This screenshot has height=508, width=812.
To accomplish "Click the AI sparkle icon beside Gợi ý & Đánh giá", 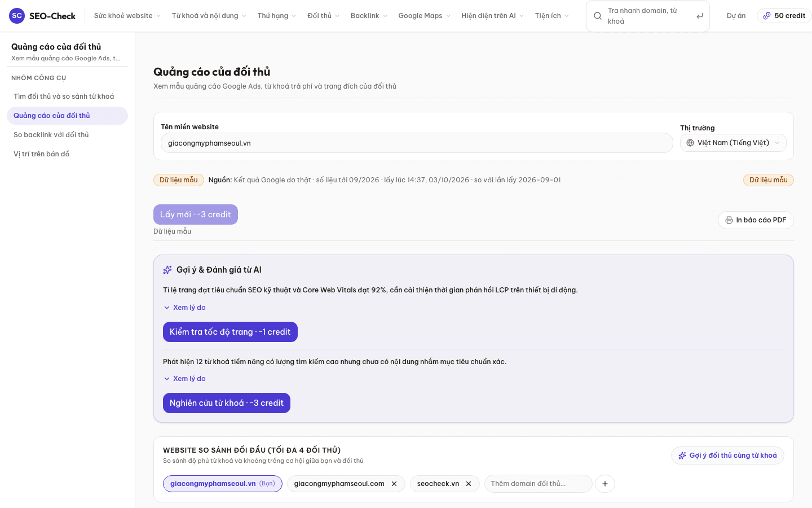I will [x=167, y=270].
